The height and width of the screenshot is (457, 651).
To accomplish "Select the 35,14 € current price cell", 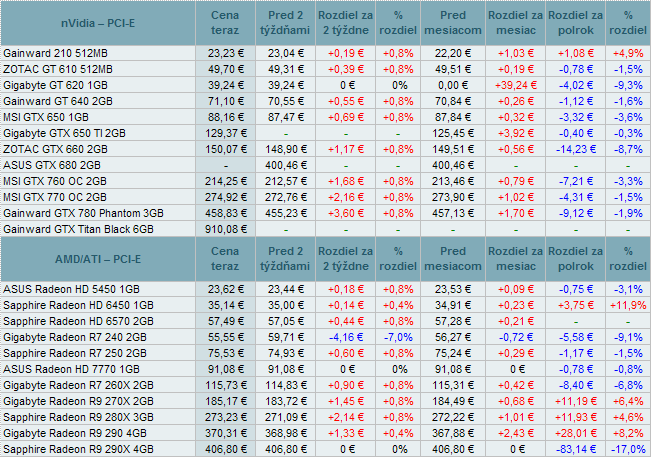I will [226, 305].
